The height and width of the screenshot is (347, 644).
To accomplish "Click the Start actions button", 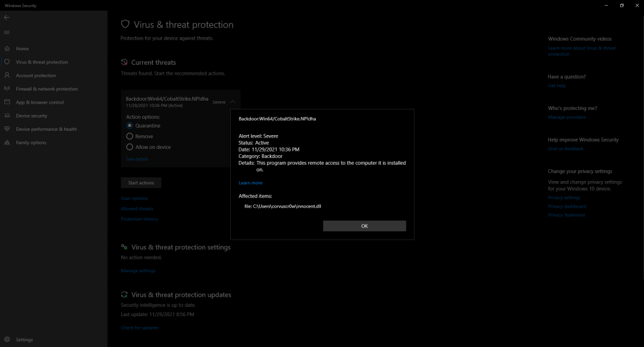I will 141,183.
